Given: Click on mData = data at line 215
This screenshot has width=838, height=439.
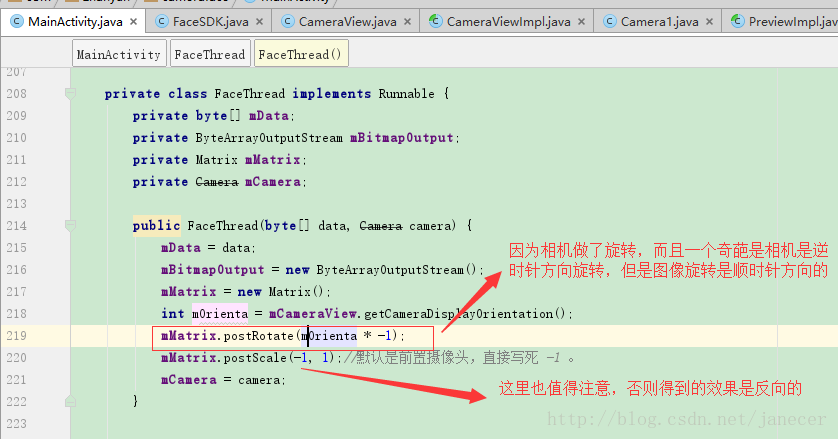Looking at the screenshot, I should click(208, 248).
